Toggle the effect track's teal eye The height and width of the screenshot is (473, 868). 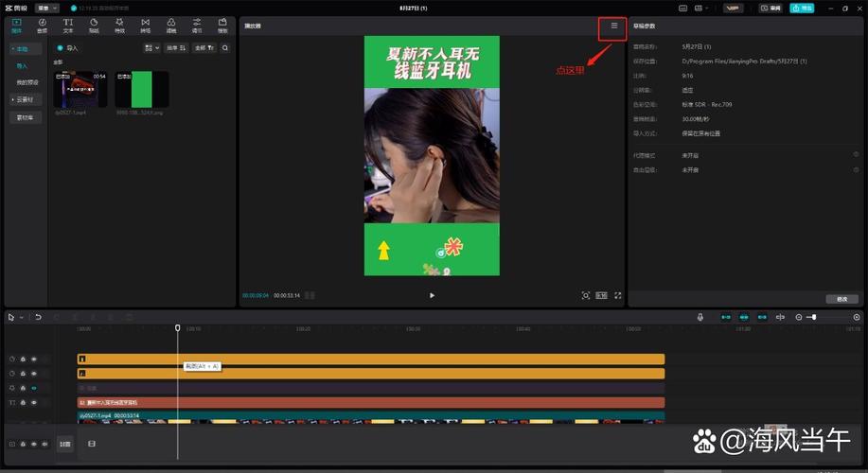tap(34, 388)
